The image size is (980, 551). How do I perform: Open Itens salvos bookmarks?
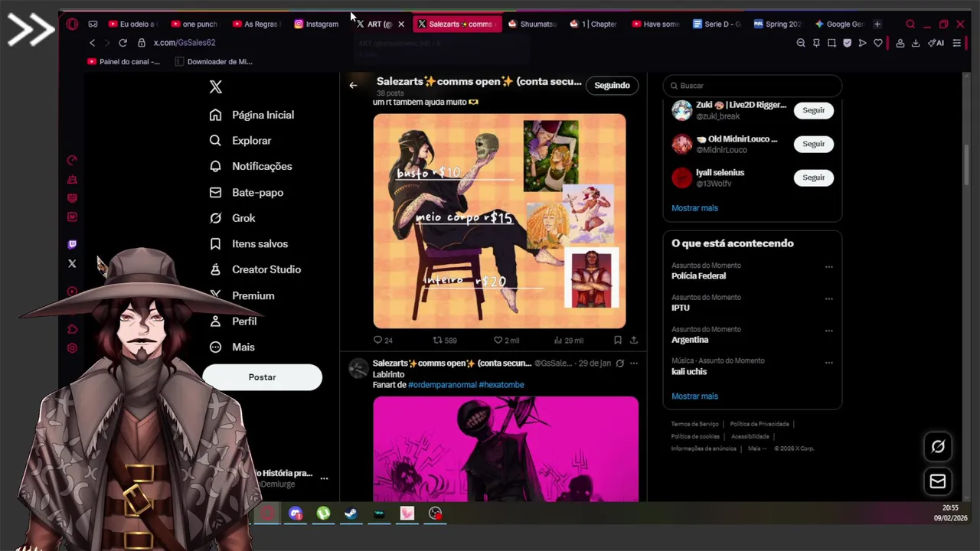point(249,243)
